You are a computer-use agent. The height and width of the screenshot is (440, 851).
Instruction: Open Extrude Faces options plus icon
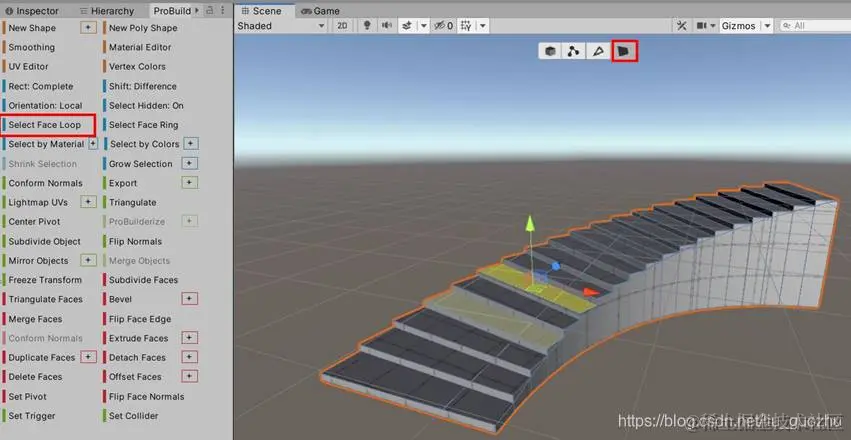pyautogui.click(x=189, y=337)
